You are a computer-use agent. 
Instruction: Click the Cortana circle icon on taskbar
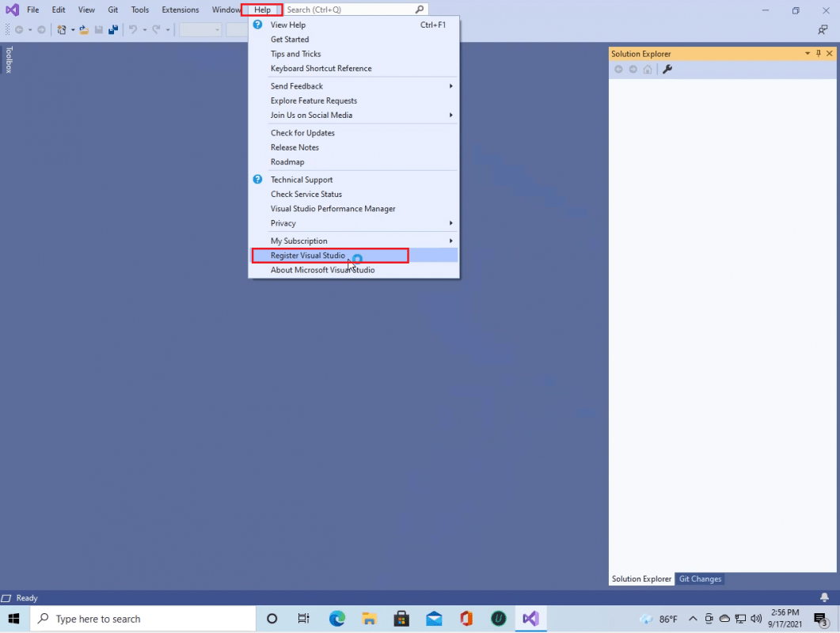click(272, 619)
